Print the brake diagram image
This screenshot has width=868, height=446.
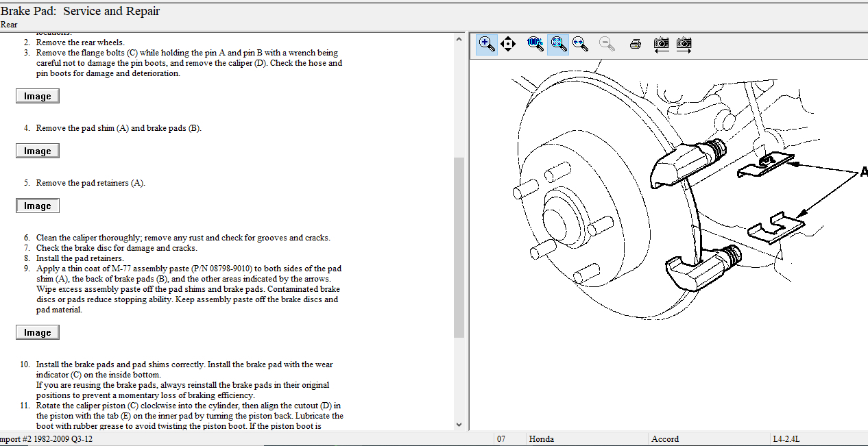(x=636, y=44)
